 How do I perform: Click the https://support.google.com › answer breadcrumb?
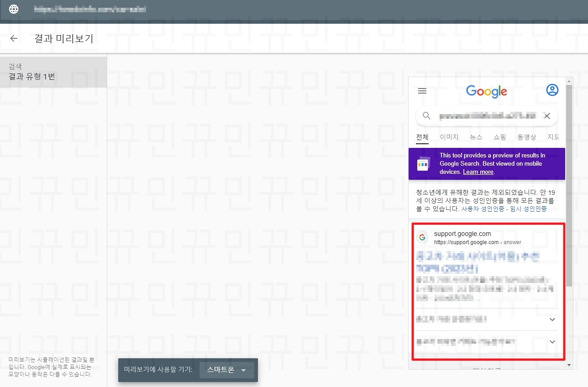tap(478, 242)
